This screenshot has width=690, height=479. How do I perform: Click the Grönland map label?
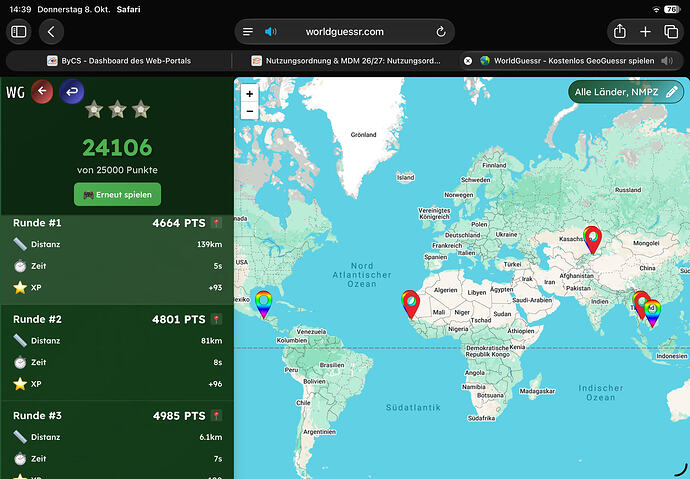363,135
